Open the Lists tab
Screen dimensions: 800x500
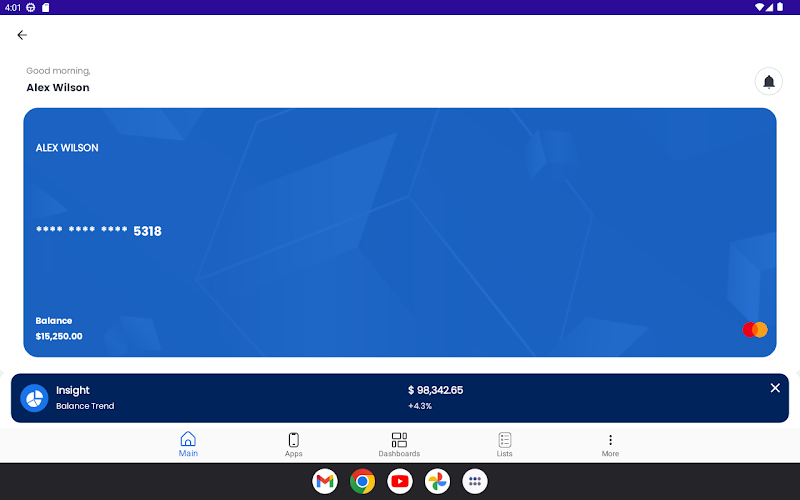(x=505, y=444)
